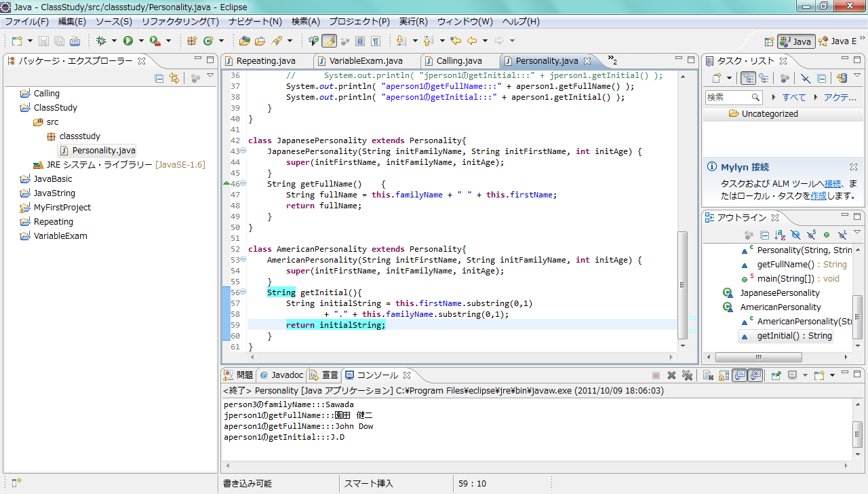The width and height of the screenshot is (868, 494).
Task: Open the リファクタリング(T) menu
Action: 180,22
